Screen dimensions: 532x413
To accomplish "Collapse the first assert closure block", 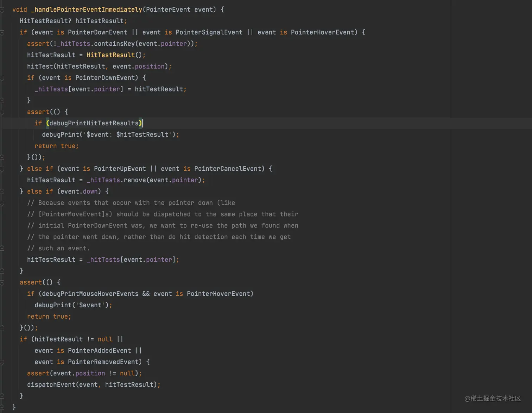I will [x=3, y=112].
